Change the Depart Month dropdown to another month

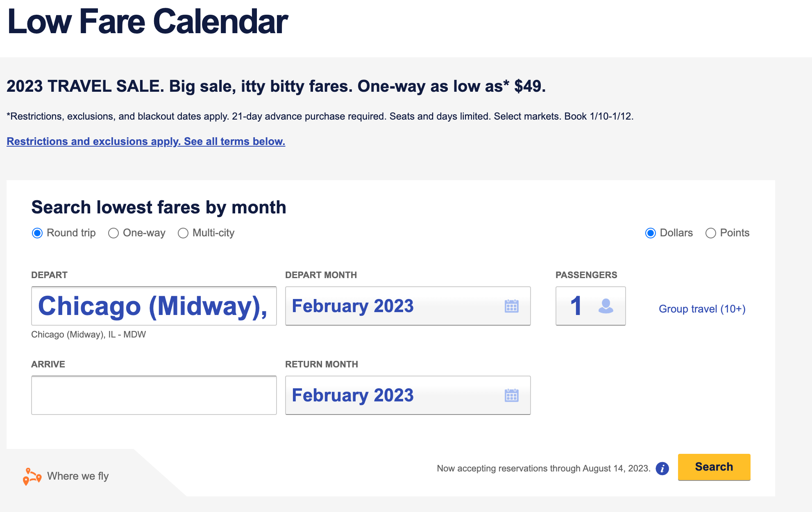click(x=407, y=306)
